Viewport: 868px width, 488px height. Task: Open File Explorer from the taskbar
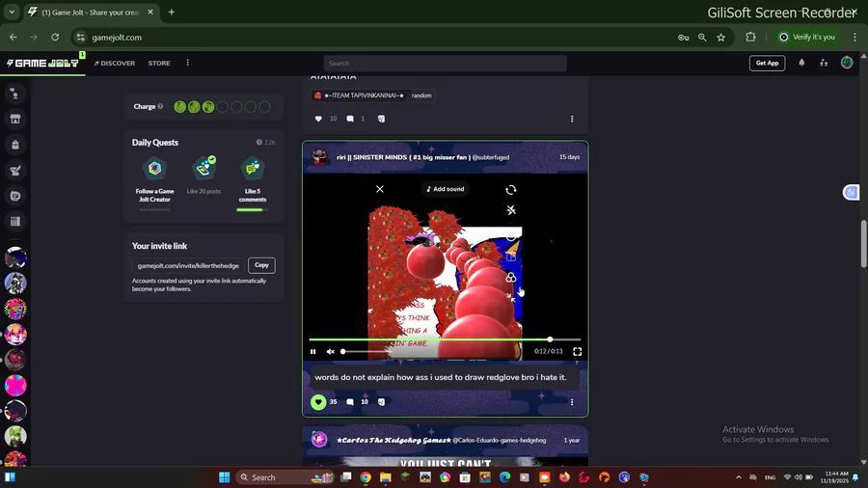(x=385, y=477)
